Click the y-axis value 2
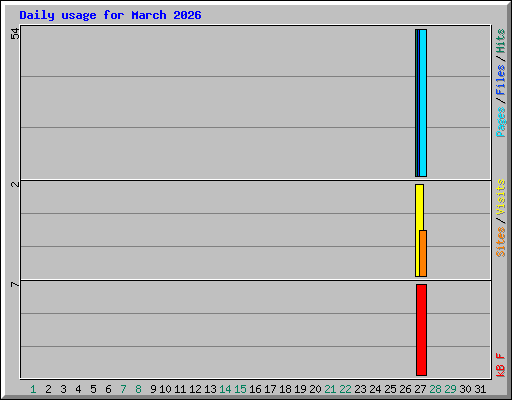The image size is (512, 400). pyautogui.click(x=15, y=184)
